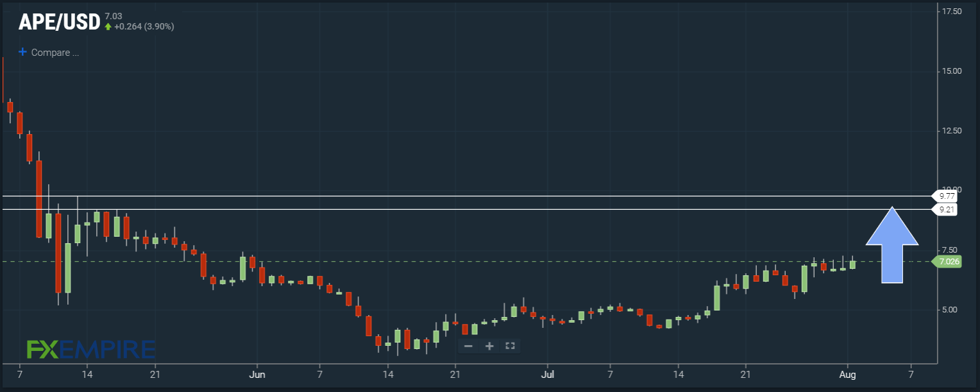Click the 9.21 price level label
Screen dimensions: 980x392
coord(946,210)
